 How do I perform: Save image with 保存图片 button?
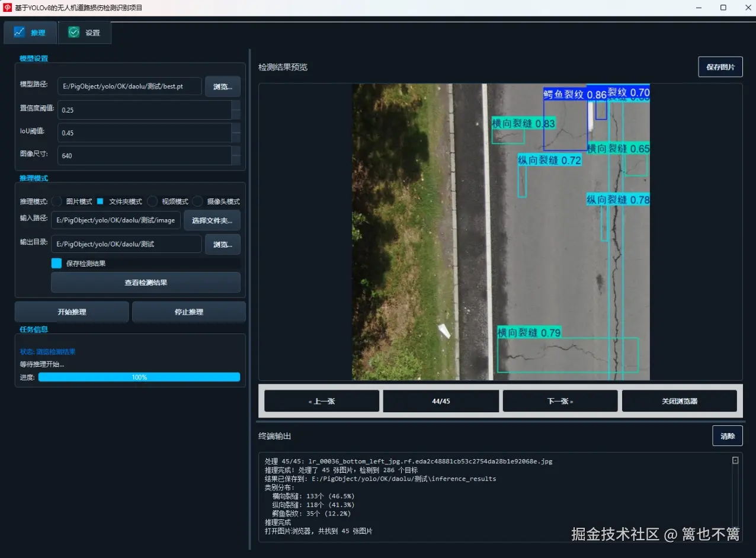(x=720, y=67)
